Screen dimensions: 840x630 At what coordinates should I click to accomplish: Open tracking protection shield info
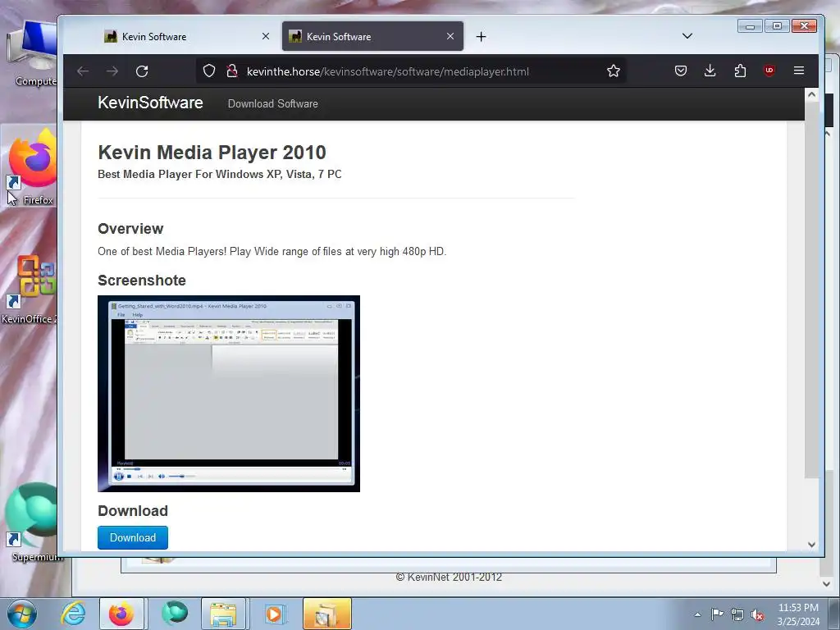209,71
